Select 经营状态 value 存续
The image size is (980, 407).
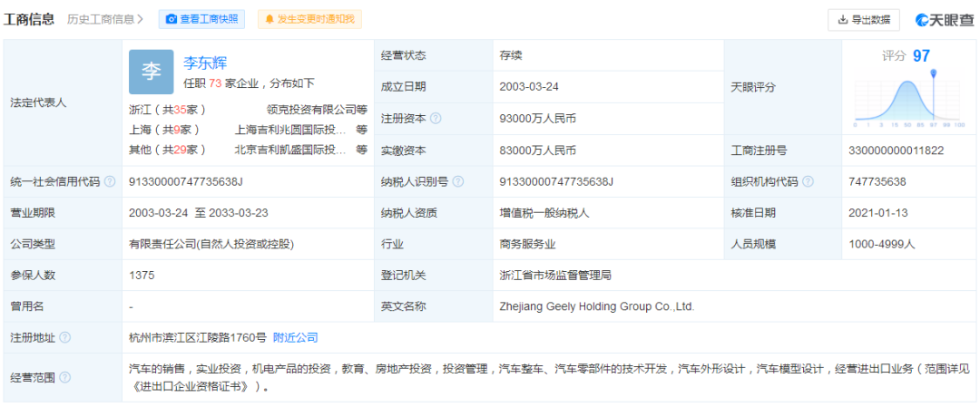[511, 55]
